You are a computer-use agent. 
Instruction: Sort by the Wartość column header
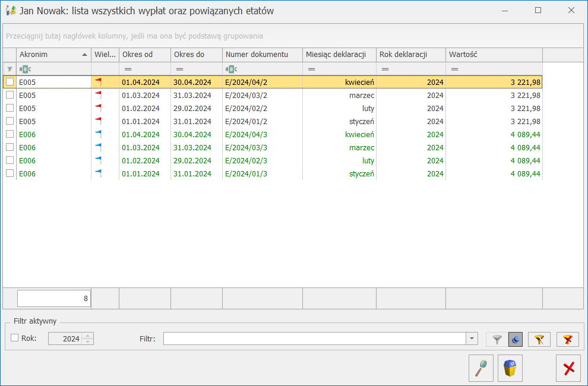[x=494, y=55]
